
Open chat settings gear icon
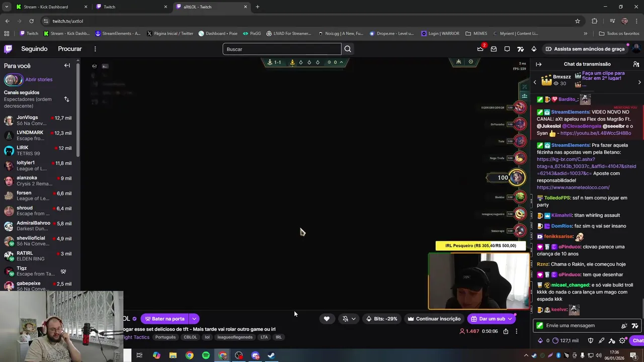[x=622, y=340]
